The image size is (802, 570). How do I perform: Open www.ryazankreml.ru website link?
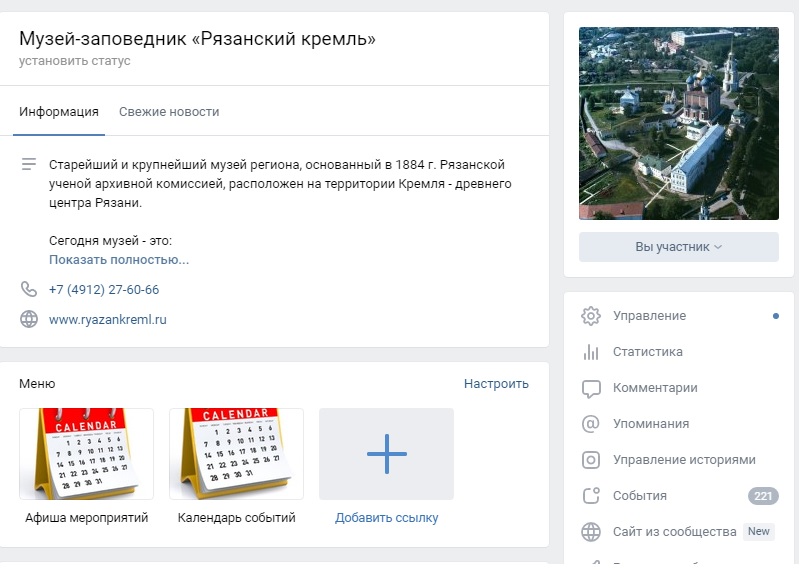coord(107,320)
